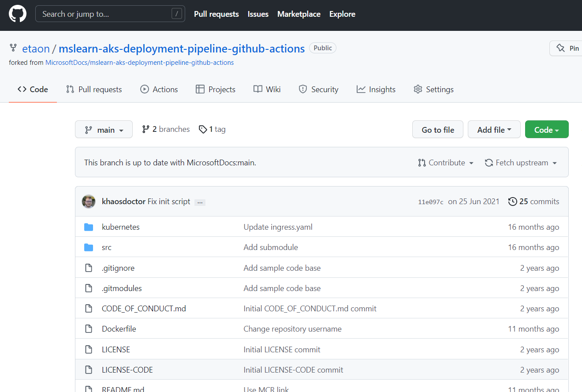582x392 pixels.
Task: Open the green Code dropdown
Action: 547,130
